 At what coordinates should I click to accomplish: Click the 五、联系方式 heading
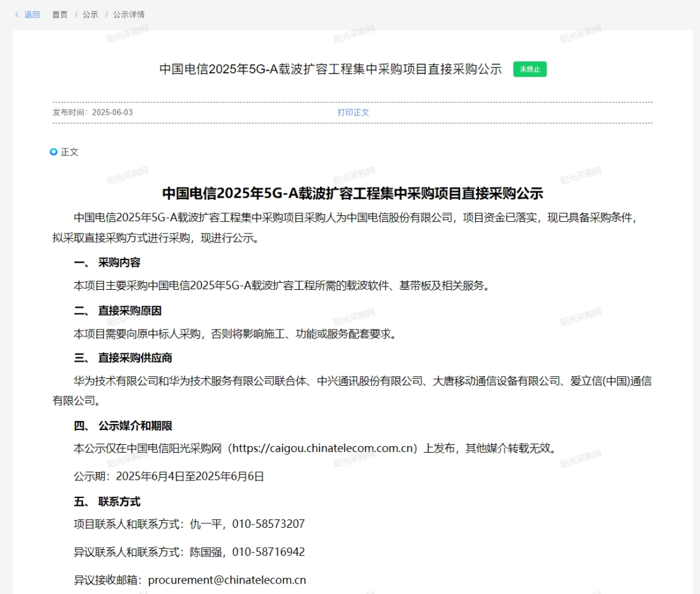point(107,502)
